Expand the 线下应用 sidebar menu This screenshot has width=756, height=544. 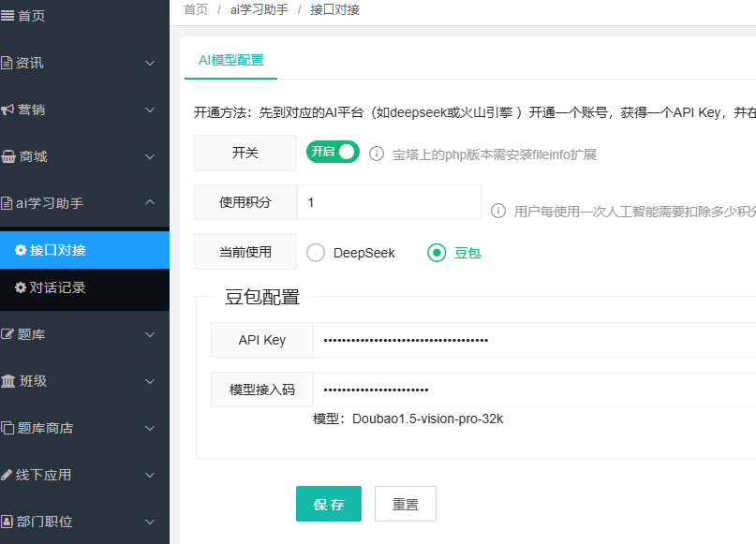pyautogui.click(x=150, y=475)
